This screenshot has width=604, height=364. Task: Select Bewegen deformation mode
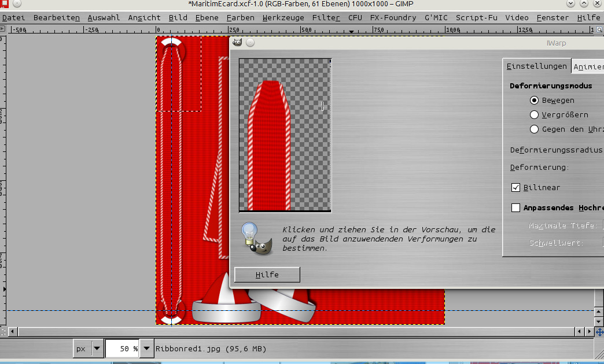[x=534, y=101]
